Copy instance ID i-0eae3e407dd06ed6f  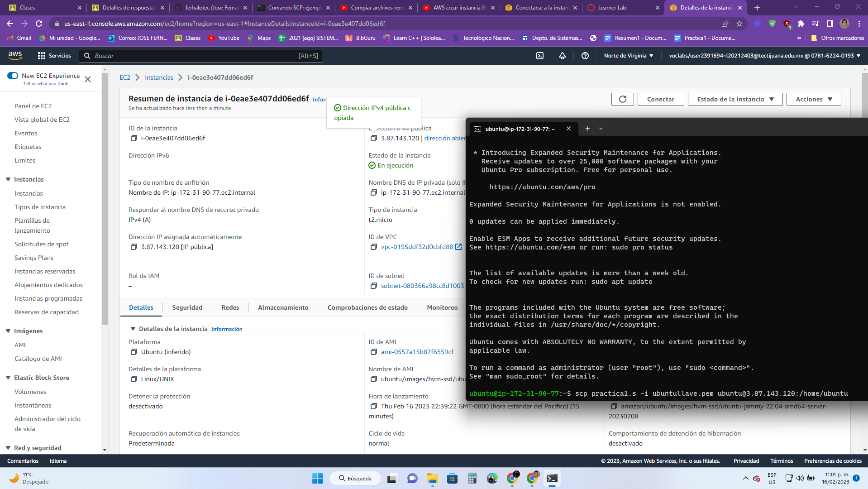click(133, 138)
